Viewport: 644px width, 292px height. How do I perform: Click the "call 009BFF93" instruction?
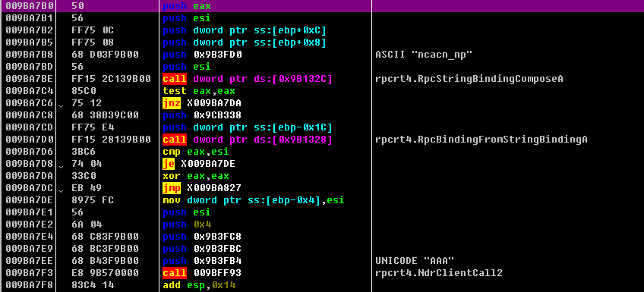(202, 273)
